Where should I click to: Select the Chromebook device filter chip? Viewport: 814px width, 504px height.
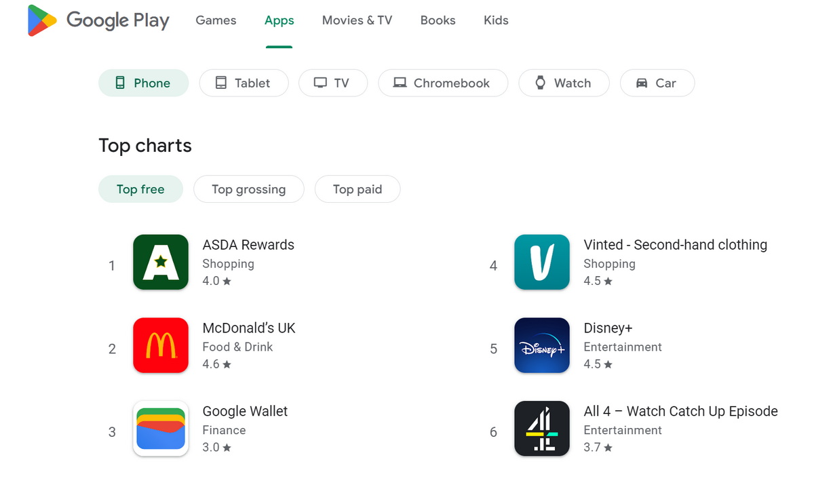point(442,83)
